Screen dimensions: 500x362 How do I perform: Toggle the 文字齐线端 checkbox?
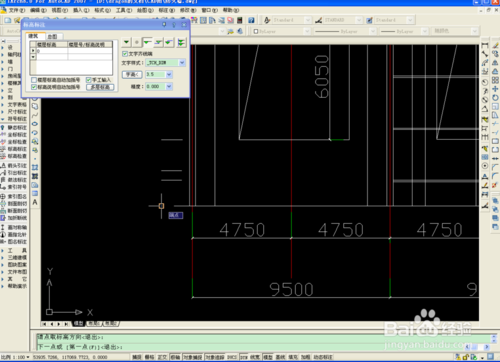coord(125,54)
